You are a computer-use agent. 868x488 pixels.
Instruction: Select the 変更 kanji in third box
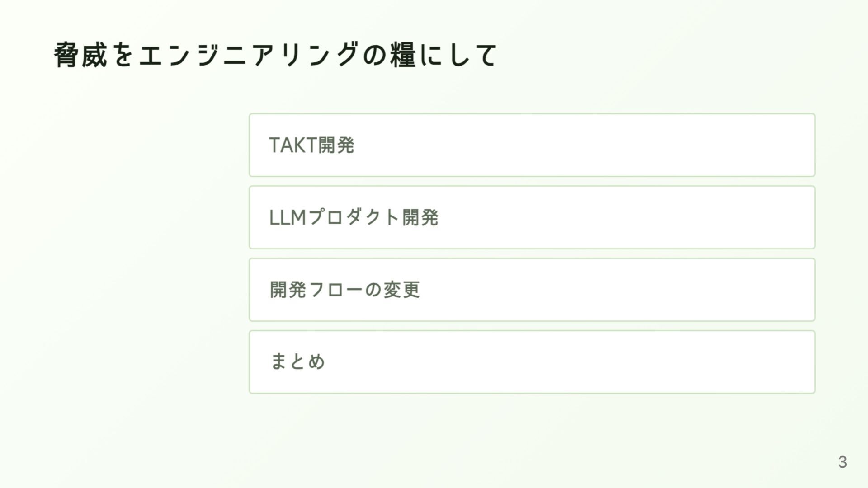point(402,290)
